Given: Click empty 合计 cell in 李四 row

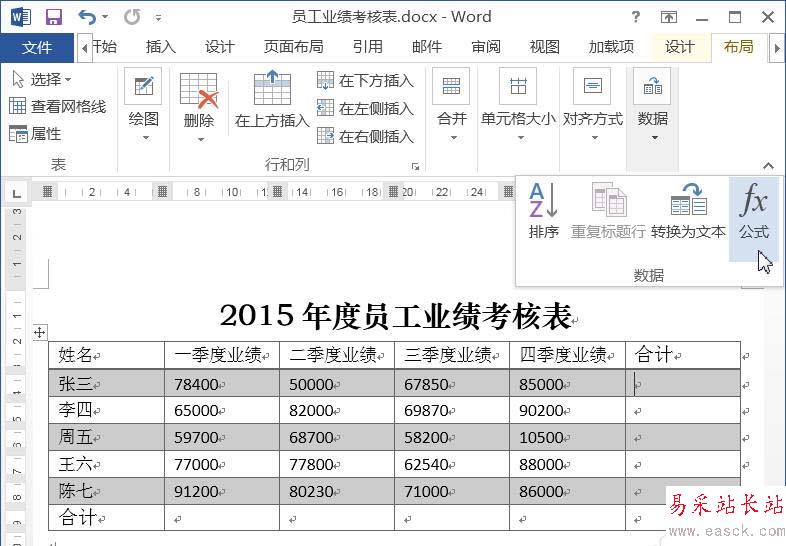Looking at the screenshot, I should pyautogui.click(x=683, y=411).
